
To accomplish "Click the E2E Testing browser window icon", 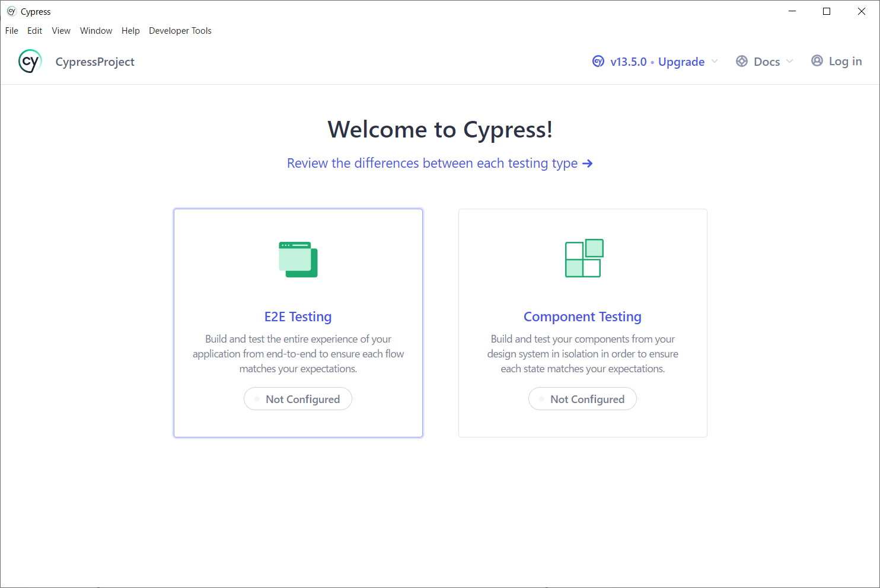I will coord(298,260).
